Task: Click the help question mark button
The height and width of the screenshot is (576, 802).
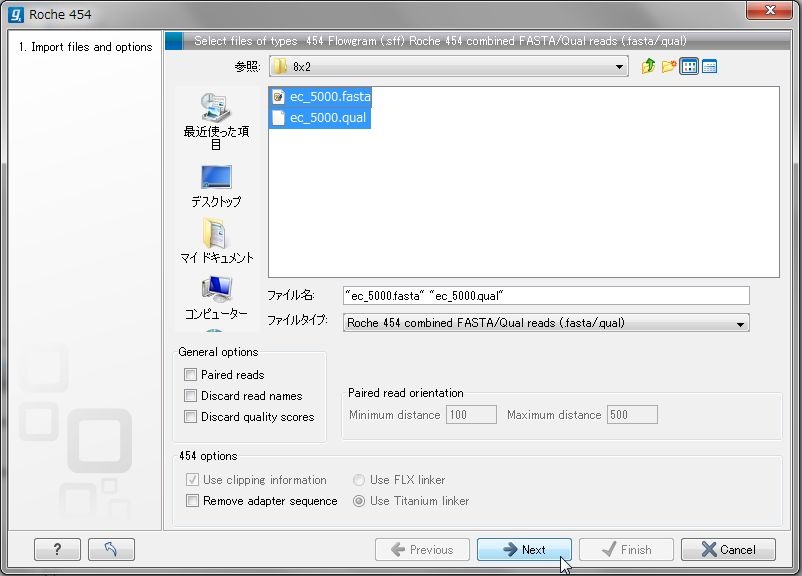Action: point(57,549)
